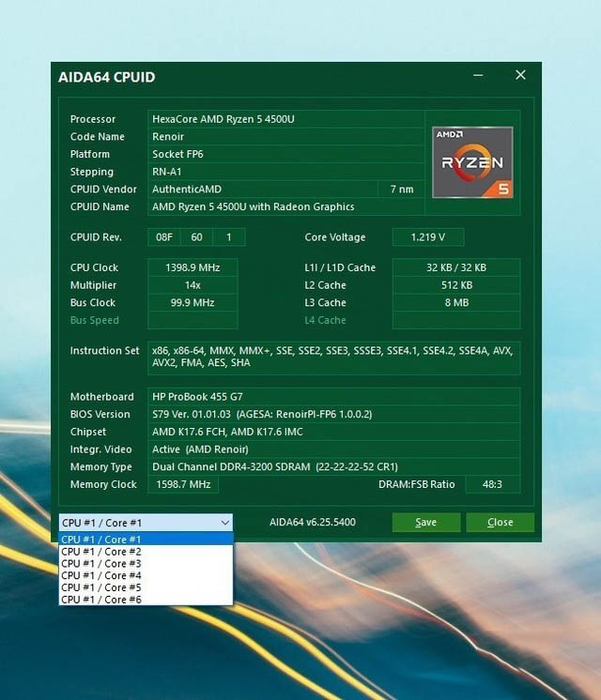Click the empty L4 Cache field
Viewport: 601px width, 700px height.
[456, 320]
